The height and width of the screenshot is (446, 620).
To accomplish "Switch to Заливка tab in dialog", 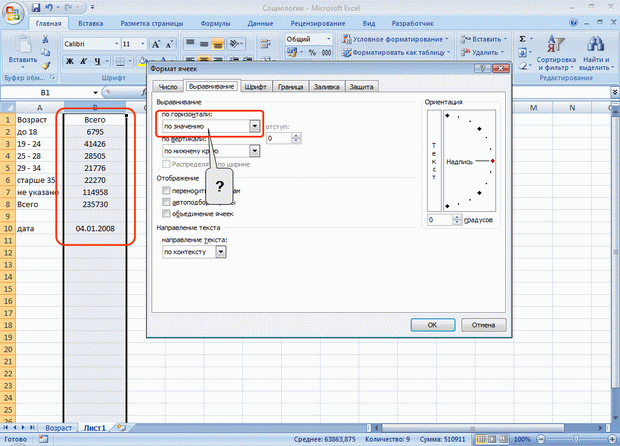I will (326, 87).
